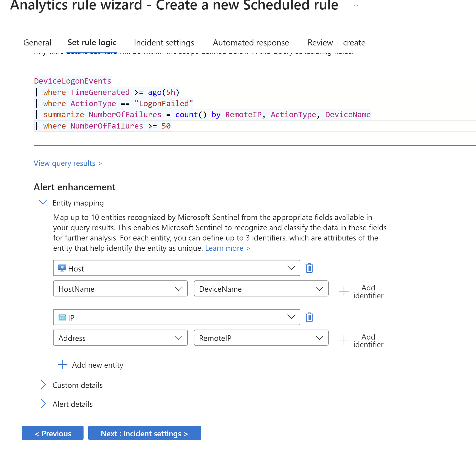
Task: Click plus icon beside DeviceName identifier
Action: point(344,291)
